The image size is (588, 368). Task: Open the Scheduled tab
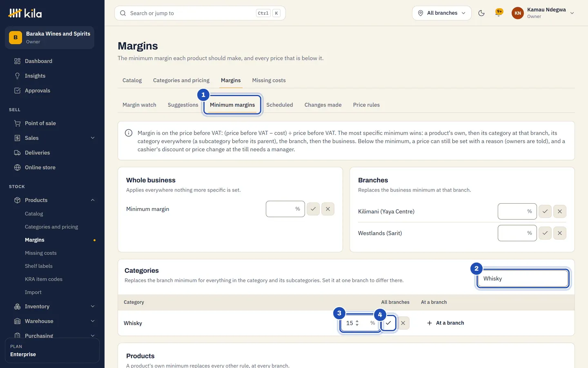pyautogui.click(x=280, y=105)
